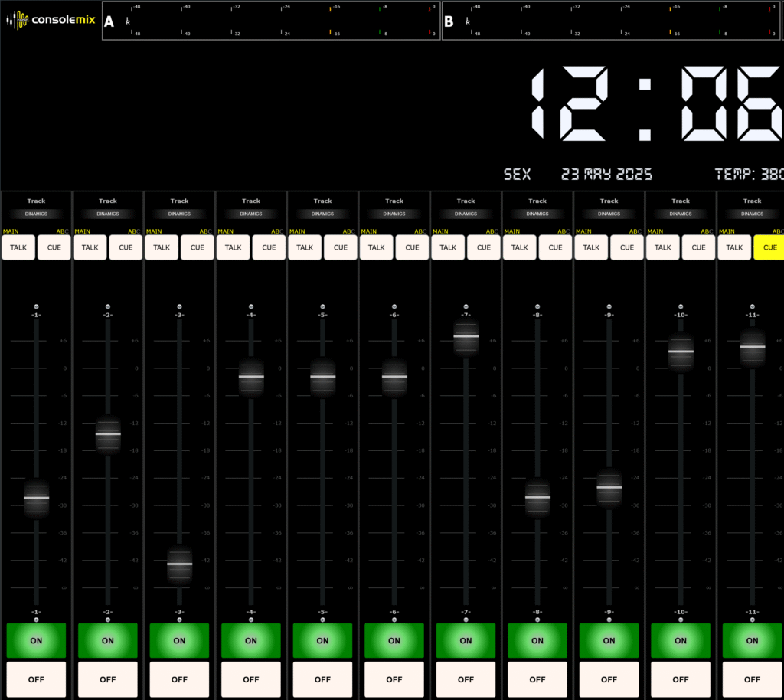This screenshot has width=784, height=700.
Task: Select MAIN bus label on channel 4
Action: 226,231
